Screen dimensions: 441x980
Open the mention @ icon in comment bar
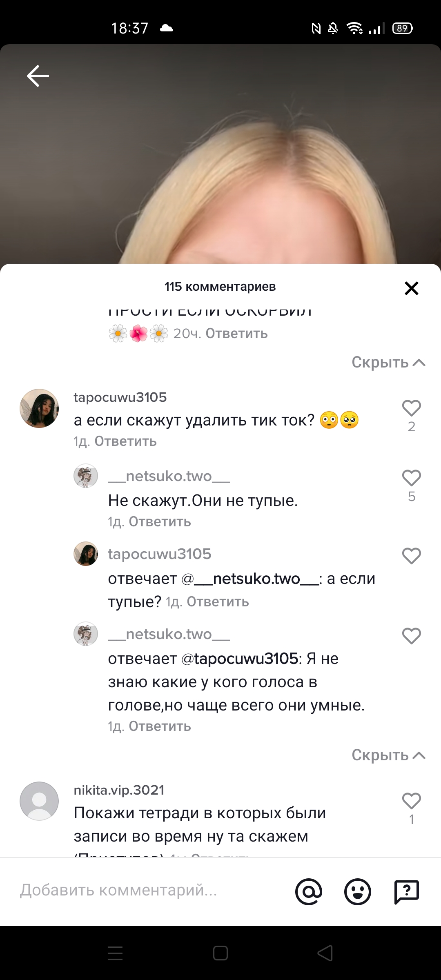[309, 891]
